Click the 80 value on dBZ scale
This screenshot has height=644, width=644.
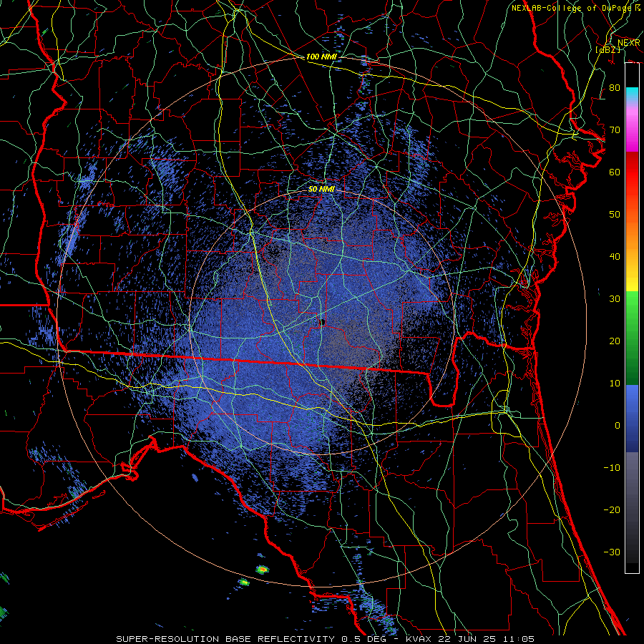615,87
